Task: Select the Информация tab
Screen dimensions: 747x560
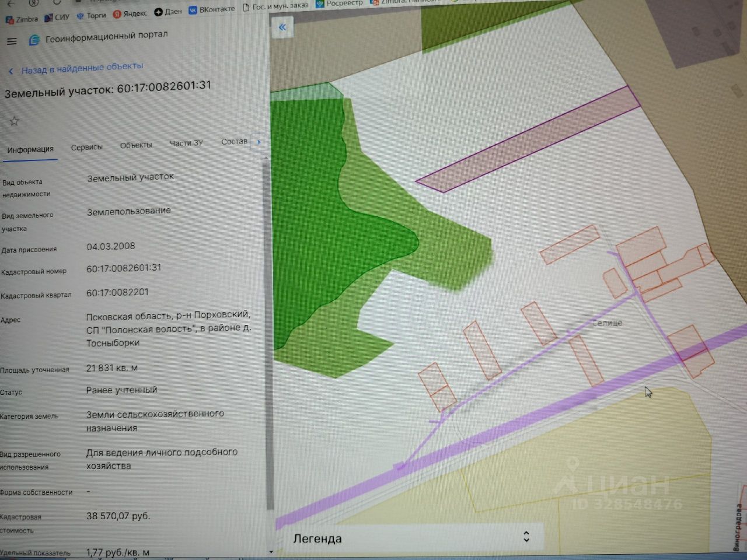Action: click(x=30, y=149)
